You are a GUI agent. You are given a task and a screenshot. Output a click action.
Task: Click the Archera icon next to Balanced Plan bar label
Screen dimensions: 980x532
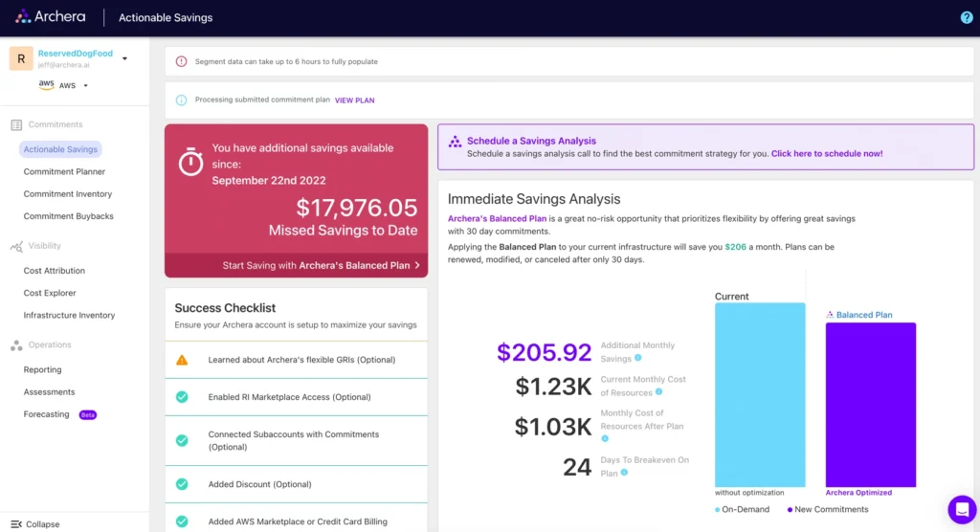pos(830,315)
